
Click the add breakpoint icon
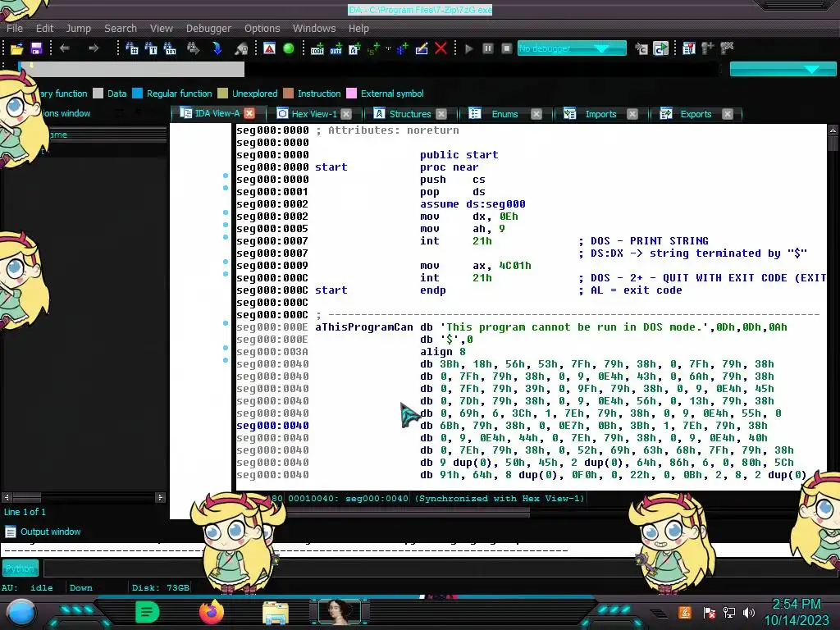(x=708, y=48)
